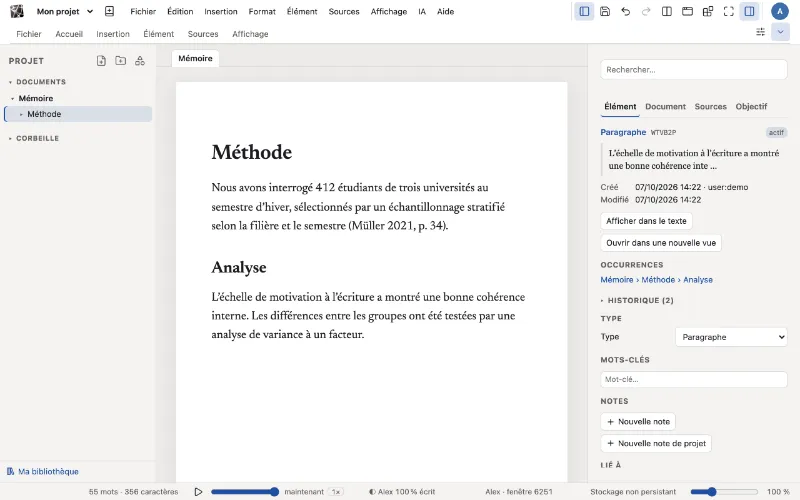
Task: Collapse the Mémoire tree node
Action: click(x=13, y=98)
